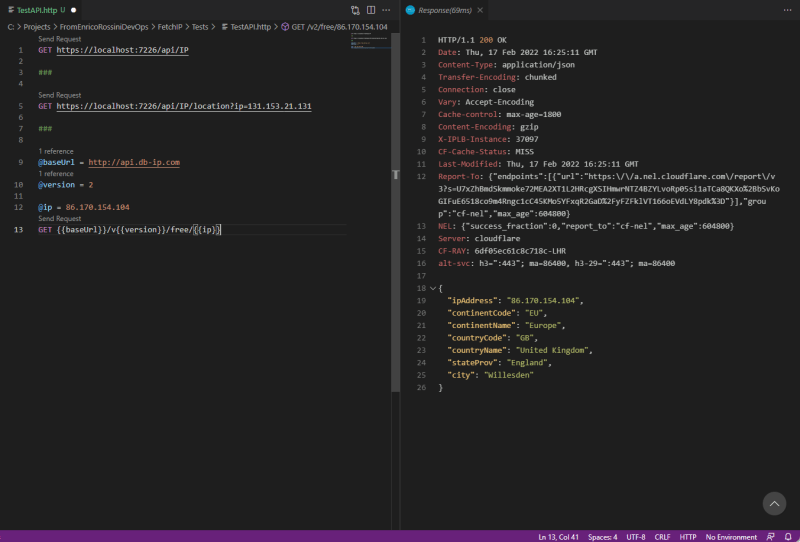The width and height of the screenshot is (800, 542).
Task: Click the "city": "Willesden" JSON line
Action: point(490,375)
